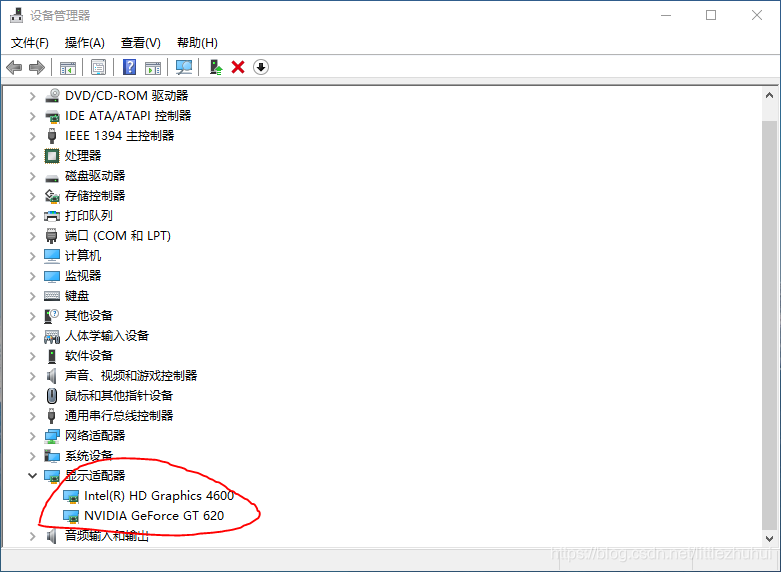The image size is (781, 572).
Task: Select the NVIDIA GeForce GT 620 adapter icon
Action: (71, 516)
